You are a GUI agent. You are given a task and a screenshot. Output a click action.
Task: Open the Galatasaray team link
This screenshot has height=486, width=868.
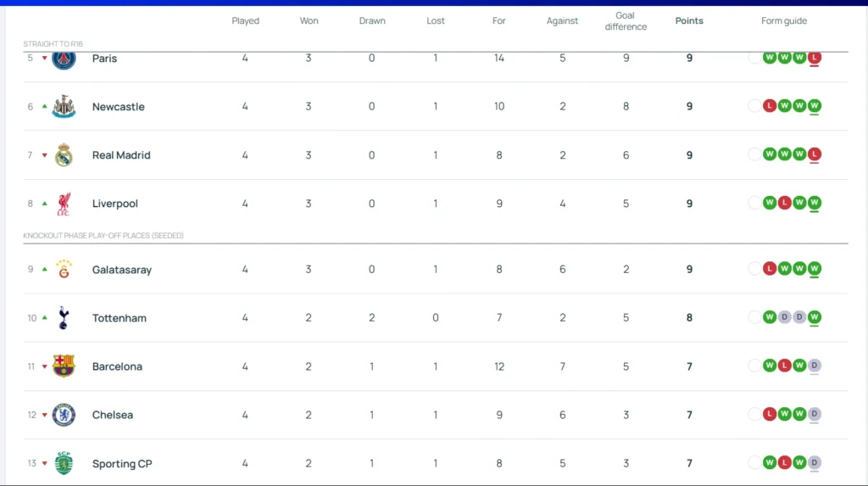tap(122, 270)
